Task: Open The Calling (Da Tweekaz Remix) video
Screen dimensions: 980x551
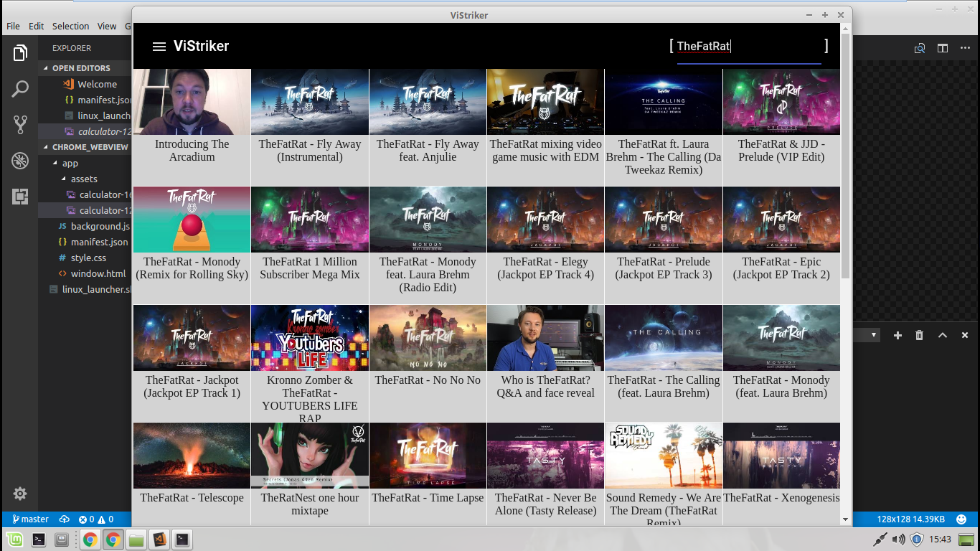Action: (663, 102)
